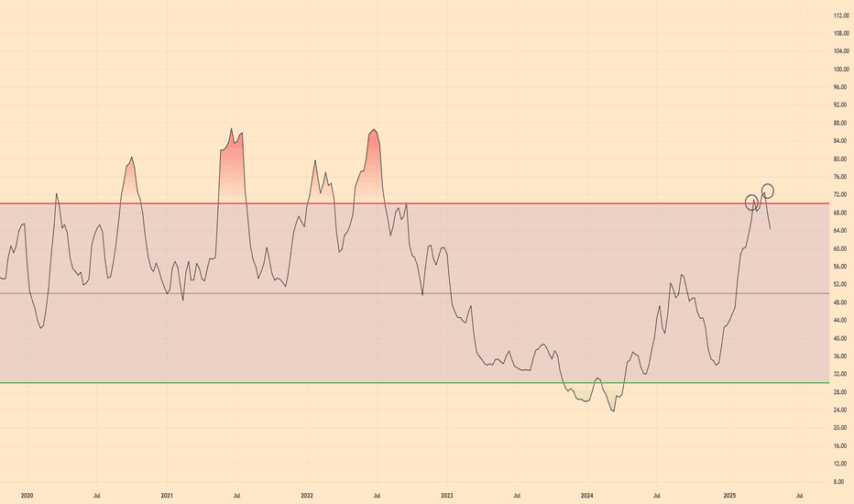Click the 108.00 price axis label

pos(841,33)
